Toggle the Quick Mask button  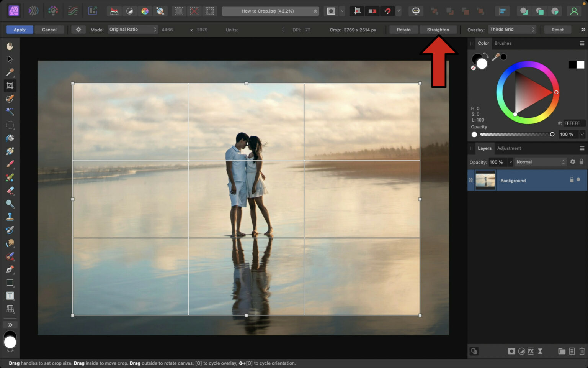tap(331, 11)
